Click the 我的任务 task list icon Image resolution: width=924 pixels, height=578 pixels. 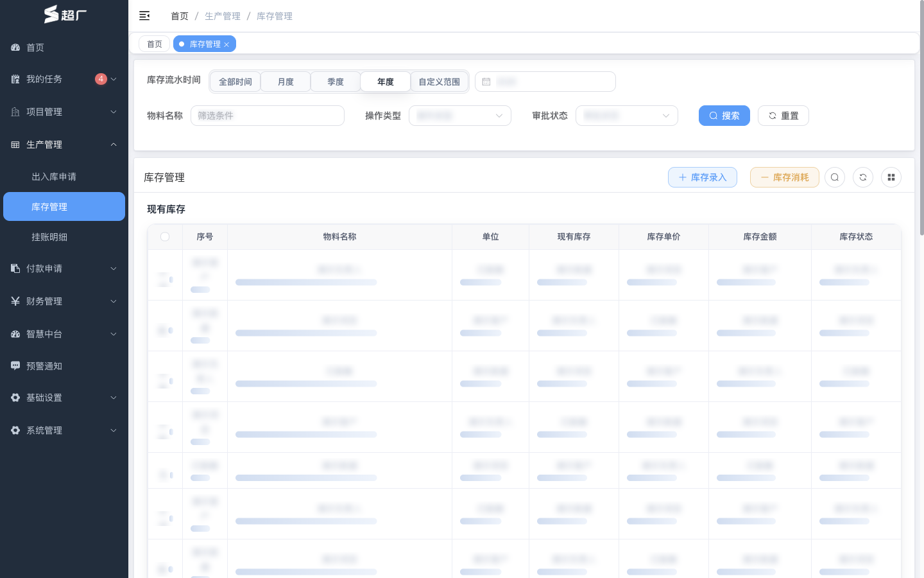click(15, 79)
